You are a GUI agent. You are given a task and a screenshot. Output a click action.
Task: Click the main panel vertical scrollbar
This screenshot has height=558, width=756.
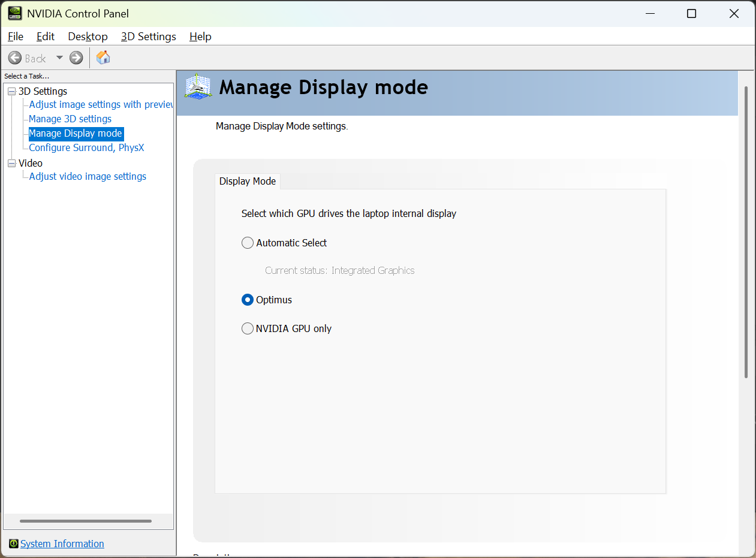point(746,233)
